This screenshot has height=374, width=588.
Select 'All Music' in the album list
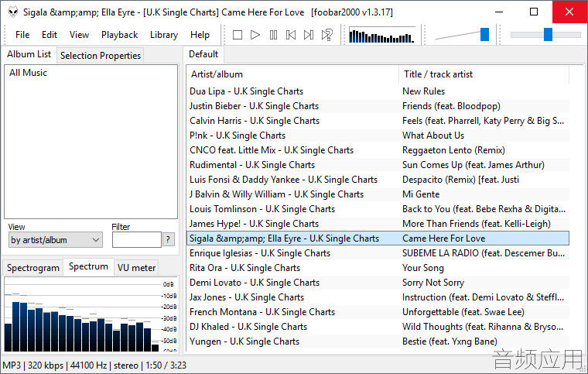pyautogui.click(x=28, y=73)
